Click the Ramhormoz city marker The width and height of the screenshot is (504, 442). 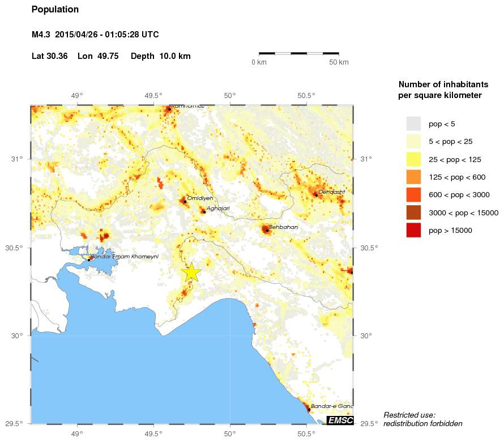(x=169, y=108)
